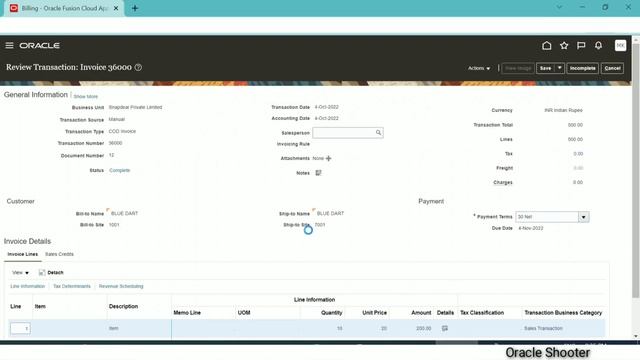
Task: Click the Salesperson search magnifier icon
Action: [x=378, y=133]
